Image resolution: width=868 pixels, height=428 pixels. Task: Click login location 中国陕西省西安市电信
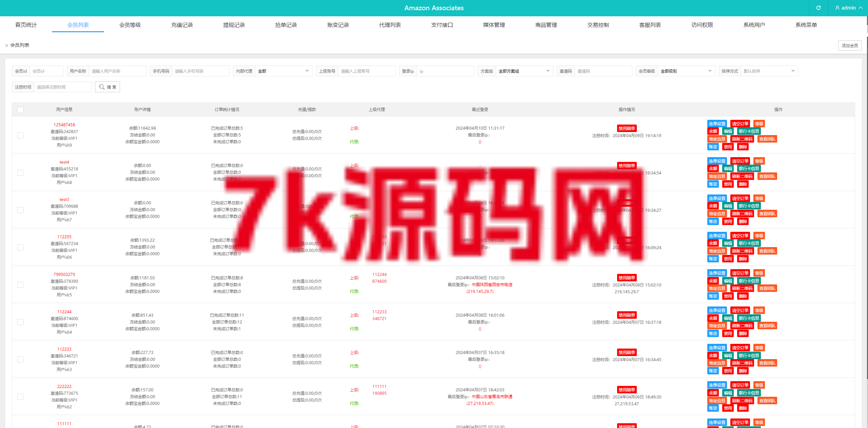(x=492, y=284)
